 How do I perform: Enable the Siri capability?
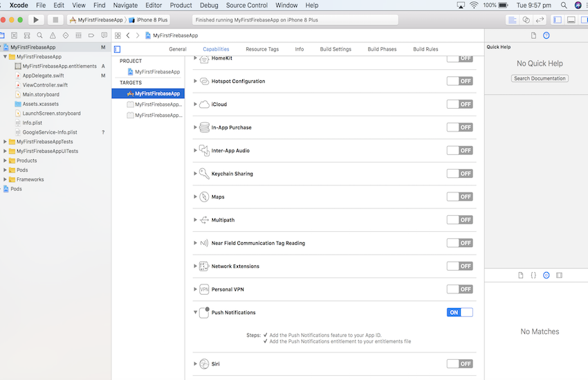click(460, 364)
